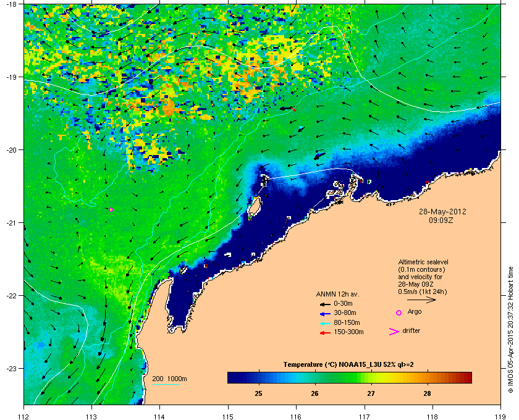
Task: Click the colorbar tick label '27'
Action: tap(371, 393)
